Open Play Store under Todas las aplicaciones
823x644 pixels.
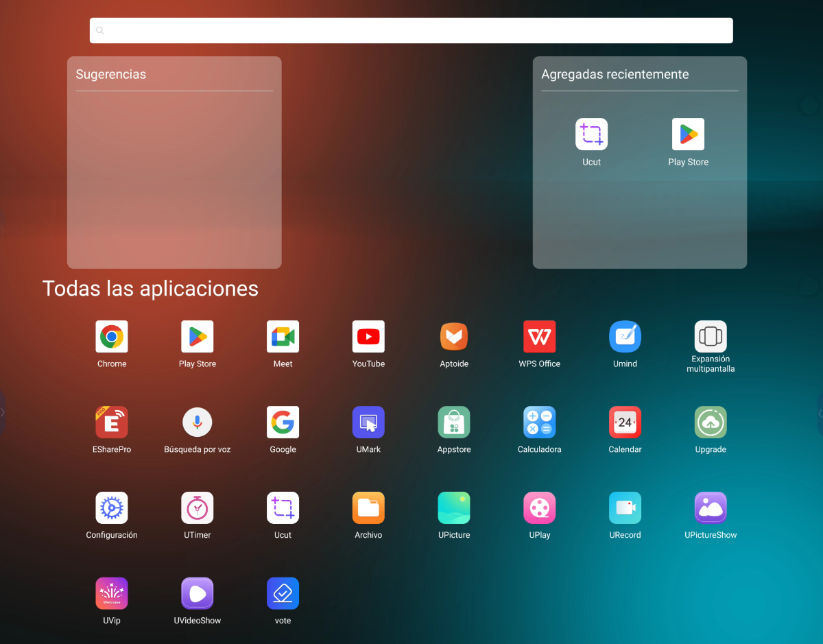pos(198,337)
